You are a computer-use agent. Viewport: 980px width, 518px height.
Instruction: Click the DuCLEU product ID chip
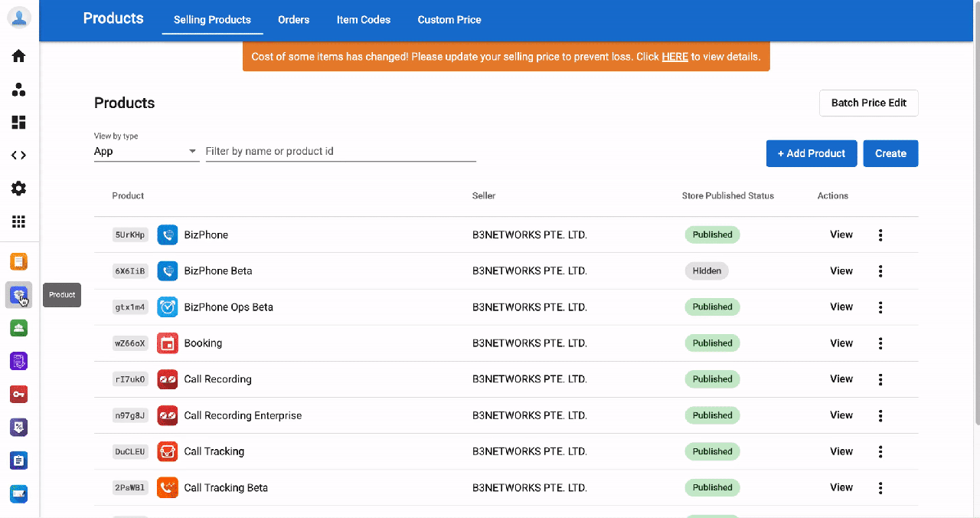130,451
